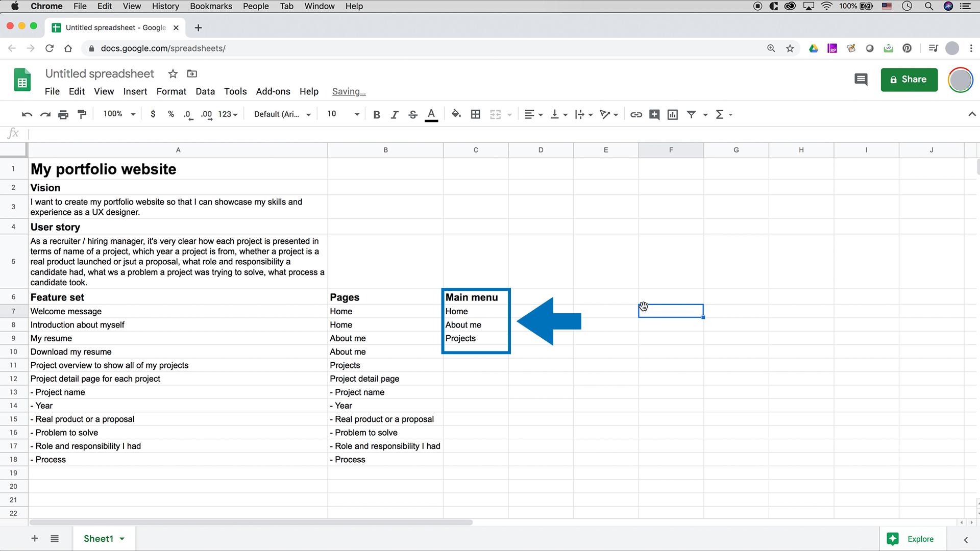Open text wrapping dropdown
Image resolution: width=980 pixels, height=551 pixels.
[584, 115]
